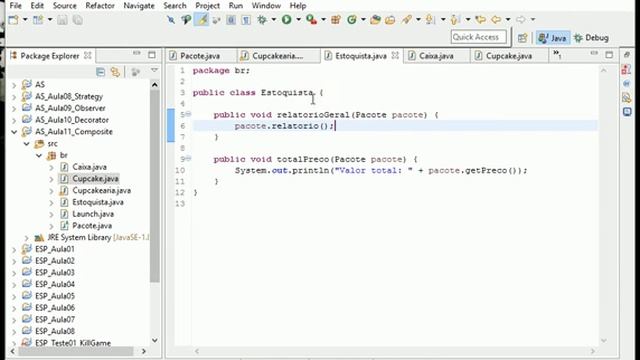Show the hidden editor tabs list

point(557,54)
